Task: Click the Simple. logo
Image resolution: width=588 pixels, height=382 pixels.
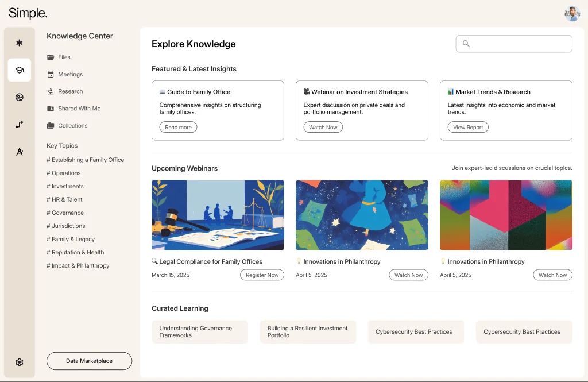Action: point(28,13)
